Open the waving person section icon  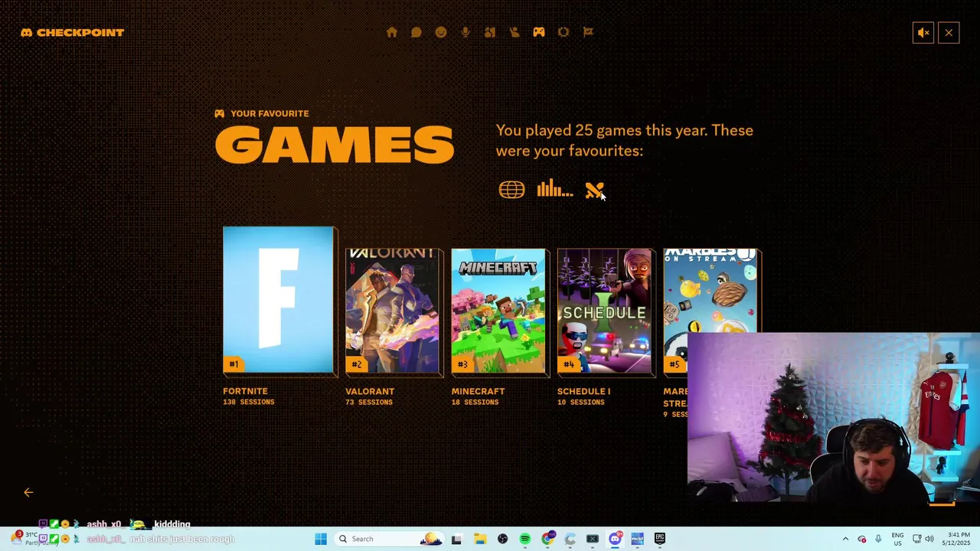click(x=514, y=32)
